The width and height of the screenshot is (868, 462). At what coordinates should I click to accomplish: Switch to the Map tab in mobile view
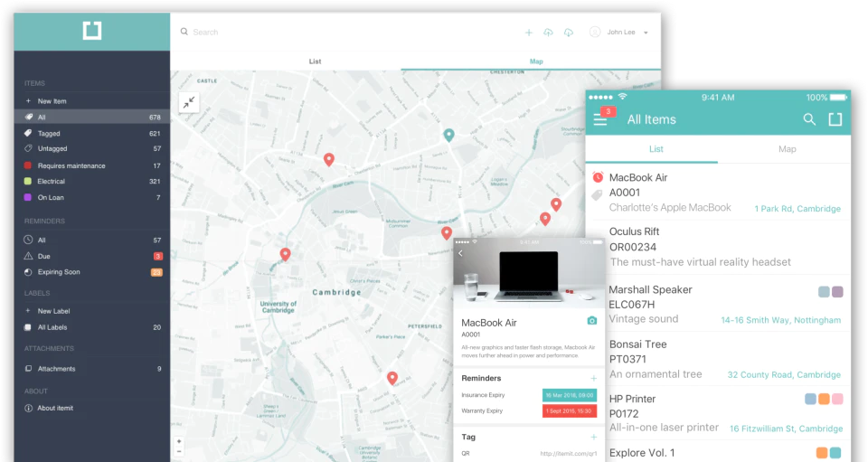coord(788,149)
